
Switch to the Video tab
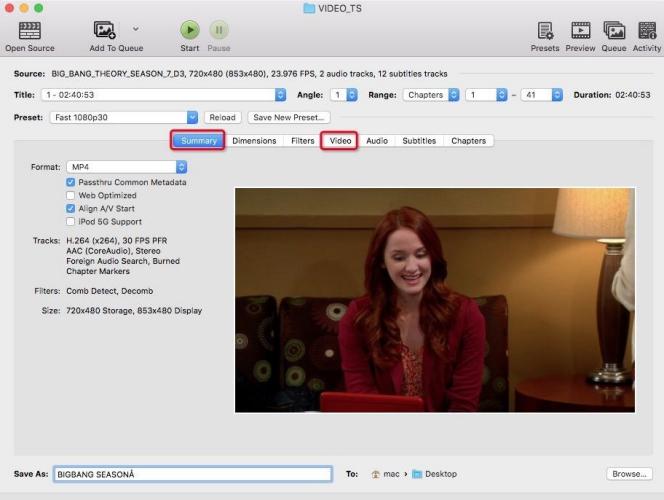(x=340, y=141)
